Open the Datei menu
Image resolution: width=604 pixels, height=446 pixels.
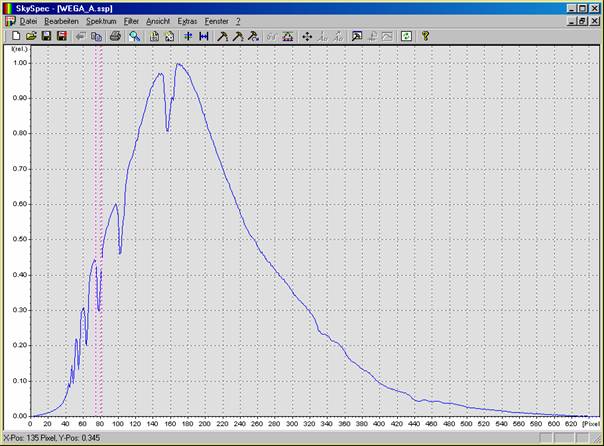click(x=29, y=21)
